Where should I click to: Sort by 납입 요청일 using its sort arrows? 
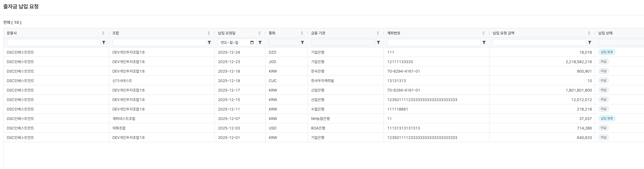pos(260,33)
